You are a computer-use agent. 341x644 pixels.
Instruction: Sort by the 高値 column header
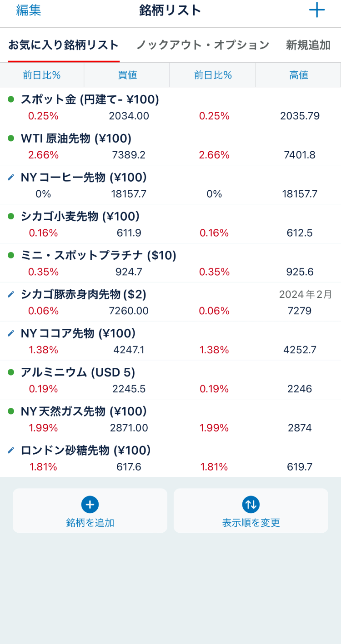pos(299,75)
